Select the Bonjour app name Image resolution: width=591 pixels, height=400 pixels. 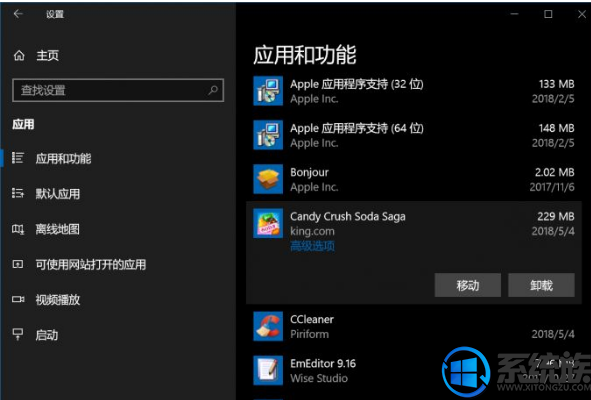click(309, 172)
